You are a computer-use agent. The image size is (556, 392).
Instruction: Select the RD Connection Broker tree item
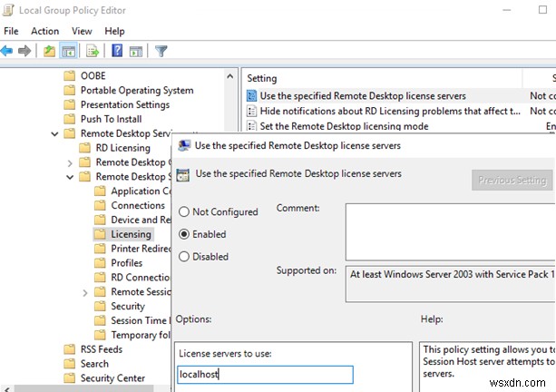tap(141, 278)
